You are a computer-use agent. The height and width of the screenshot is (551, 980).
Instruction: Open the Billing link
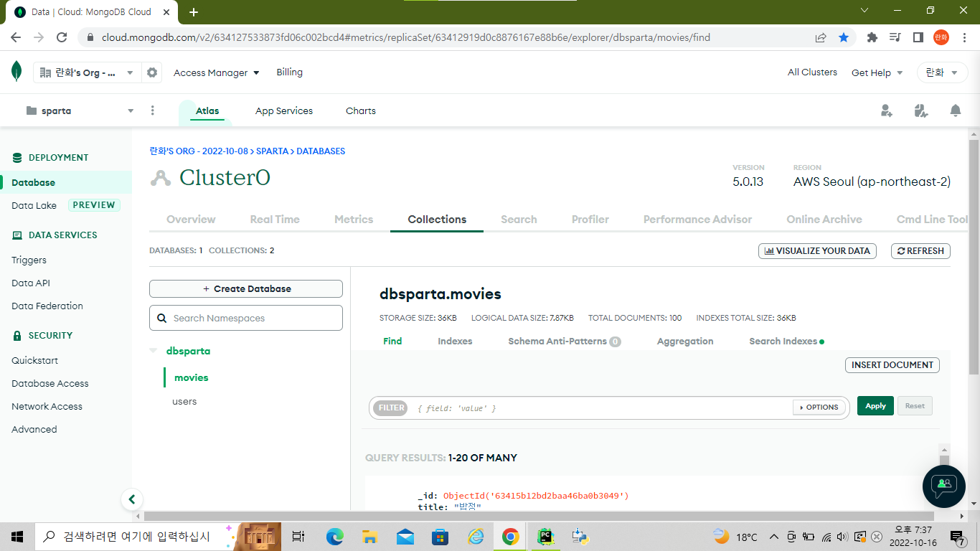pos(290,72)
